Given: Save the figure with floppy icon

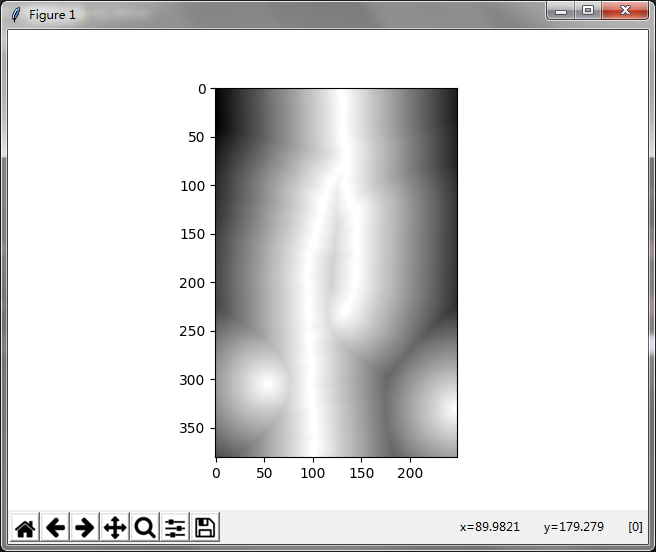Looking at the screenshot, I should [205, 527].
